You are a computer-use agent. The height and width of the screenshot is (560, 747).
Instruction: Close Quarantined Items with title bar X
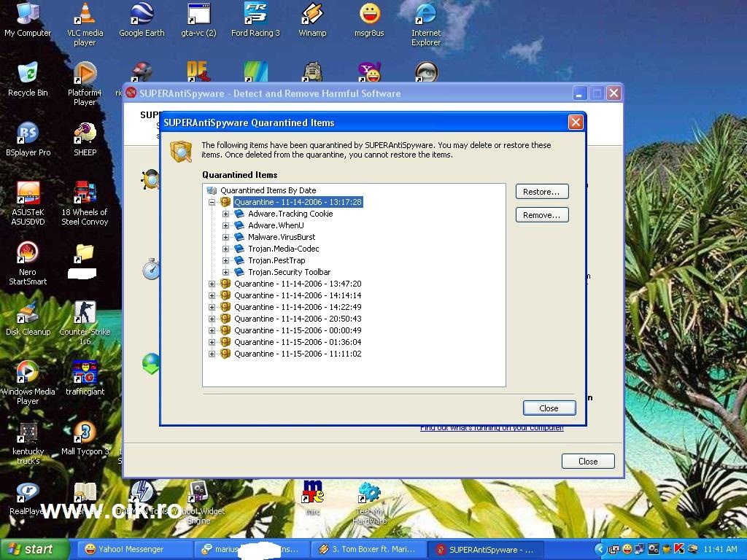click(576, 122)
